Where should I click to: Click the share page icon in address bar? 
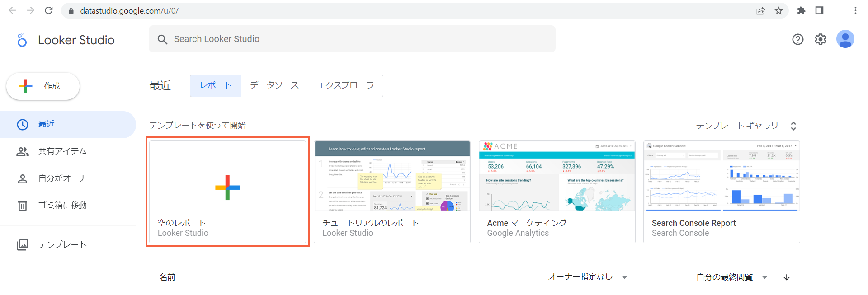[x=760, y=11]
